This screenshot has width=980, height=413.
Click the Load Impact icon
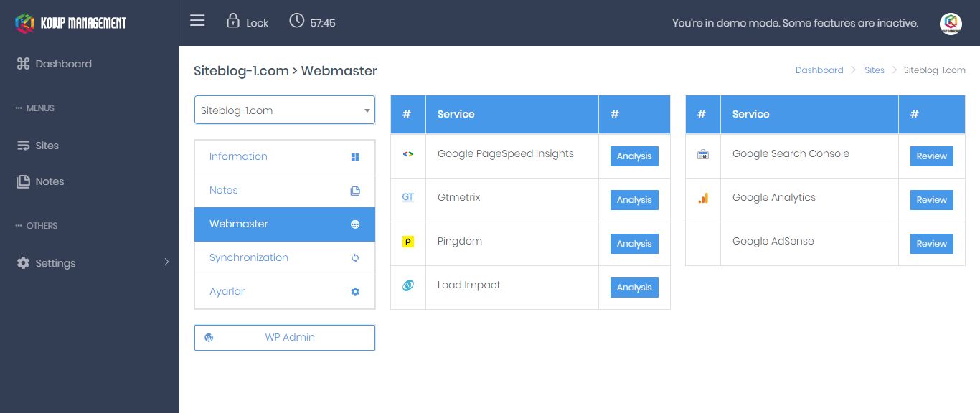coord(408,285)
